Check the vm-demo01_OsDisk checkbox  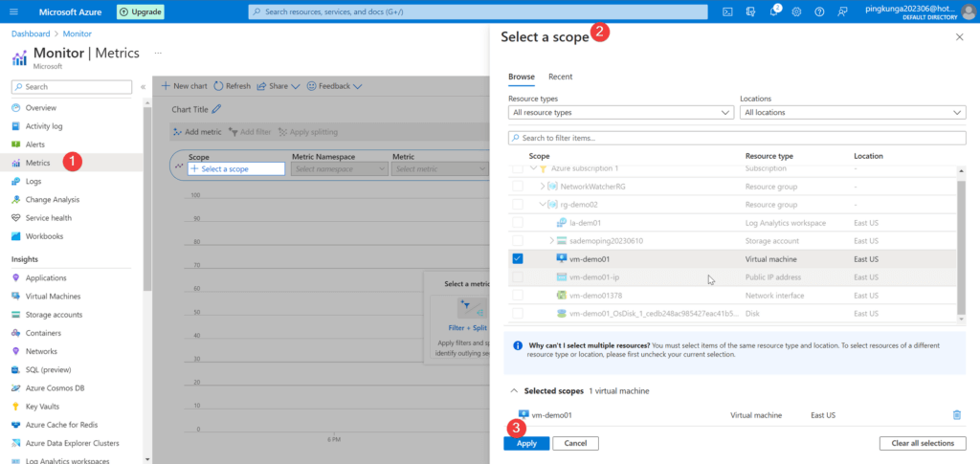pos(518,314)
